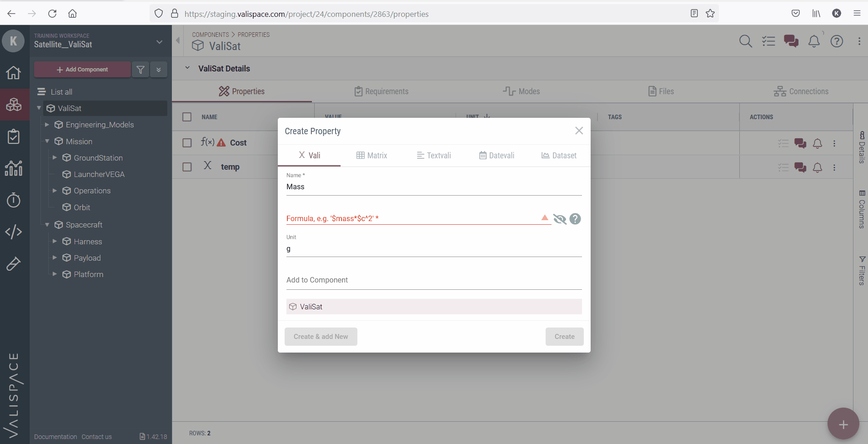Filter the component tree with funnel icon
Image resolution: width=868 pixels, height=444 pixels.
coord(140,70)
